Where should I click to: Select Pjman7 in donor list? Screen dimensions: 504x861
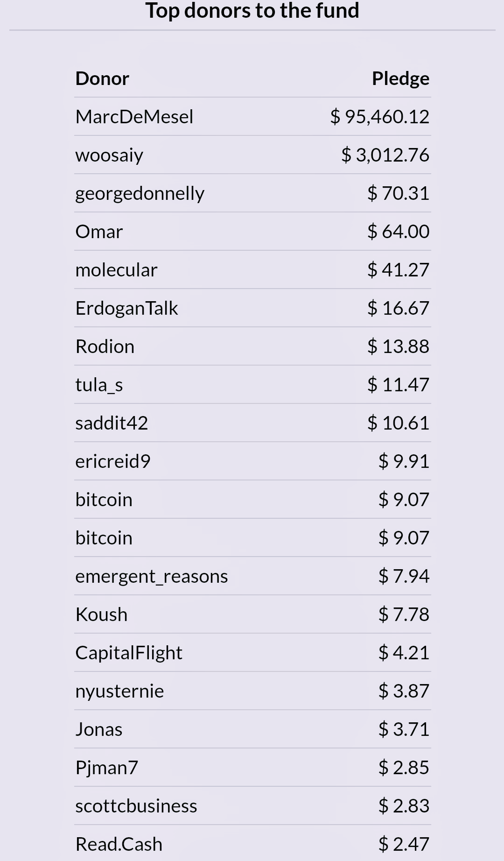click(x=107, y=768)
